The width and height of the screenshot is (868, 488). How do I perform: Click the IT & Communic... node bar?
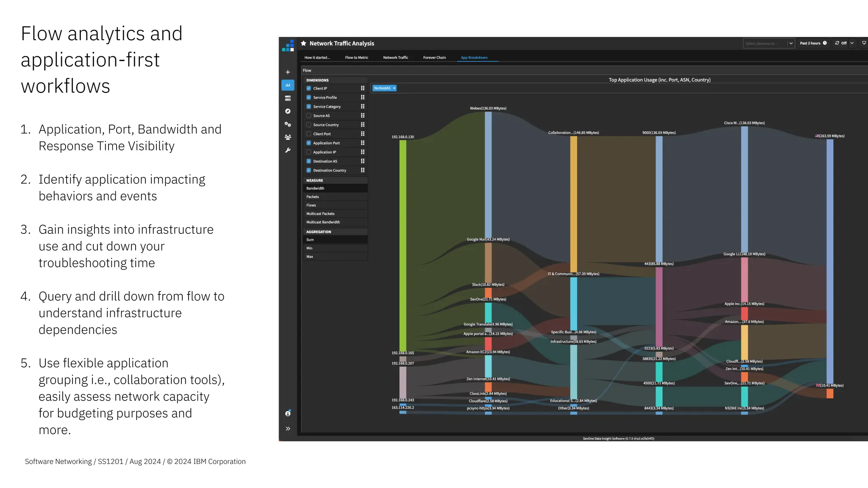(x=573, y=304)
